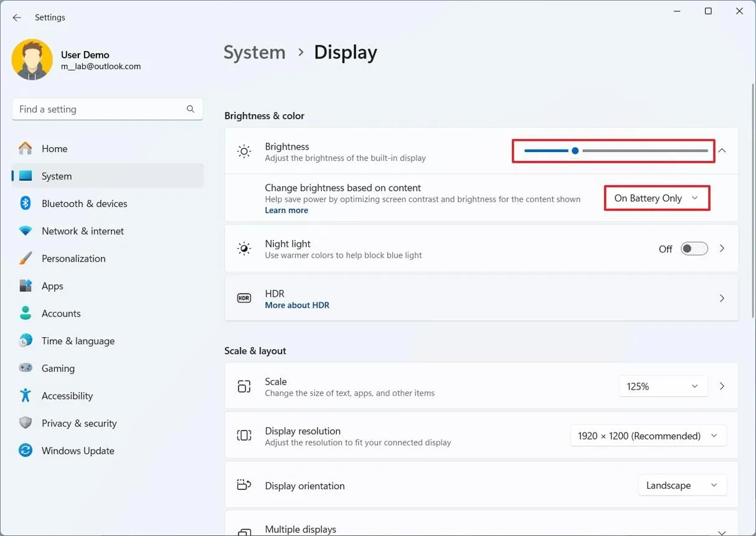This screenshot has height=536, width=756.
Task: Click the Privacy shield icon
Action: pos(26,423)
